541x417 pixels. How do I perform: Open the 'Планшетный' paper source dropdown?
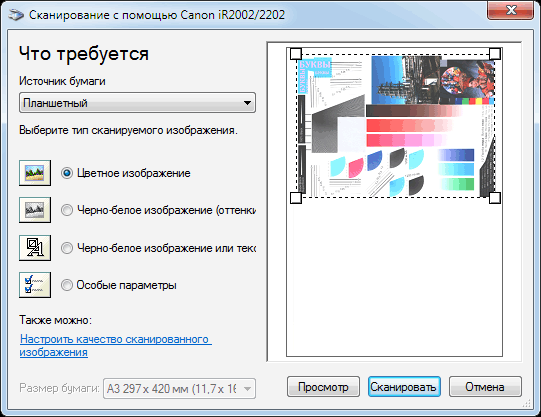[x=137, y=103]
